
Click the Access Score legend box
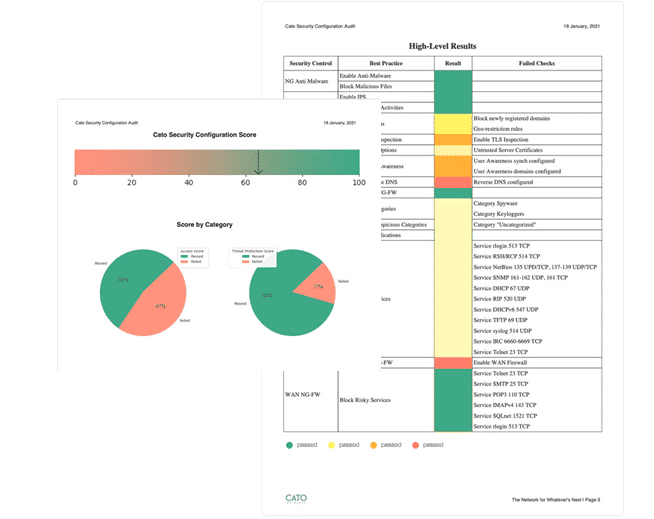(193, 257)
